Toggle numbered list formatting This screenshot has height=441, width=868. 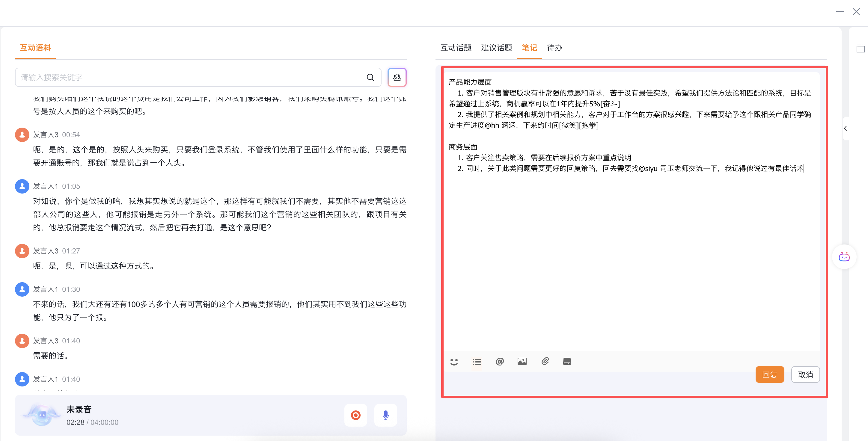pyautogui.click(x=477, y=362)
